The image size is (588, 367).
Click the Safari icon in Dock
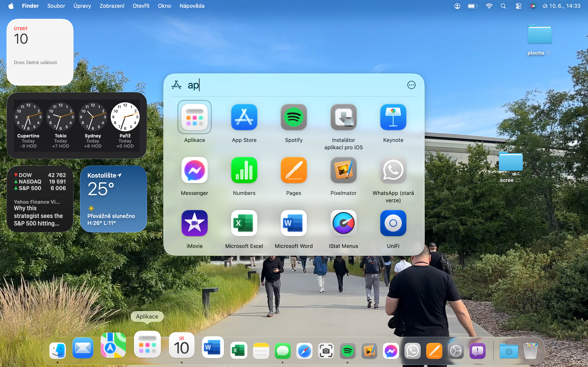[304, 351]
